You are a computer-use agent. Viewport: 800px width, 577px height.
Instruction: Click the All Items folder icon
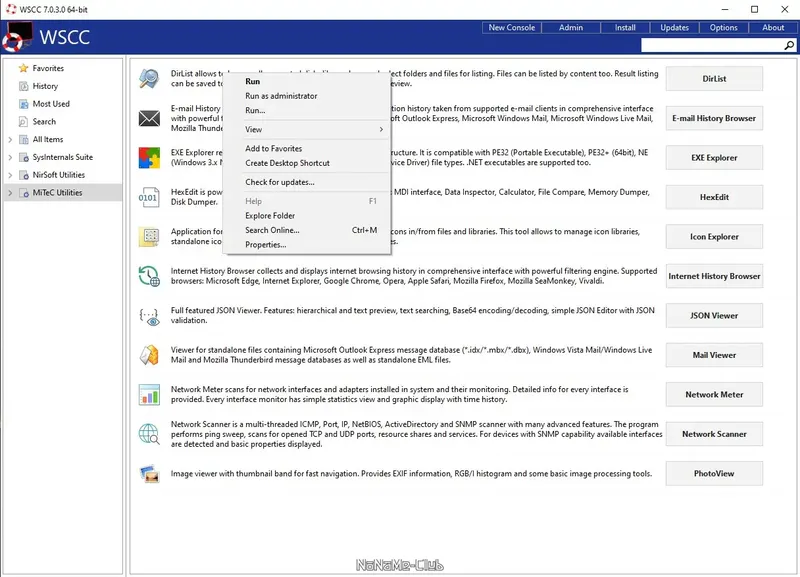coord(23,139)
